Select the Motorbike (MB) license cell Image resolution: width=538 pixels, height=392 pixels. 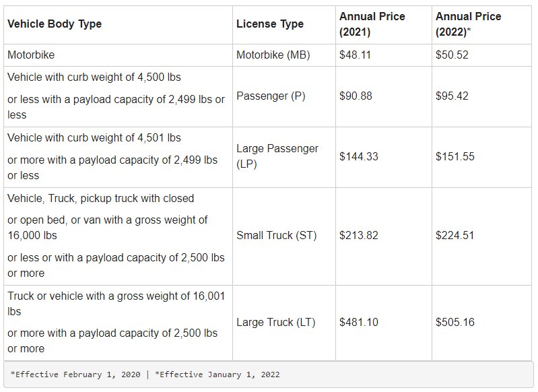pos(284,55)
